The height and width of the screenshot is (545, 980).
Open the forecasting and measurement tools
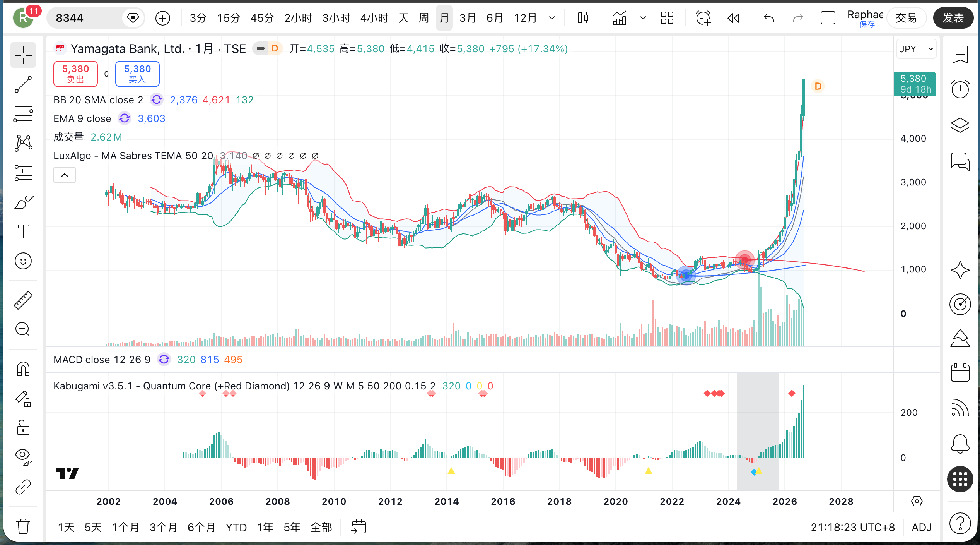pos(23,173)
